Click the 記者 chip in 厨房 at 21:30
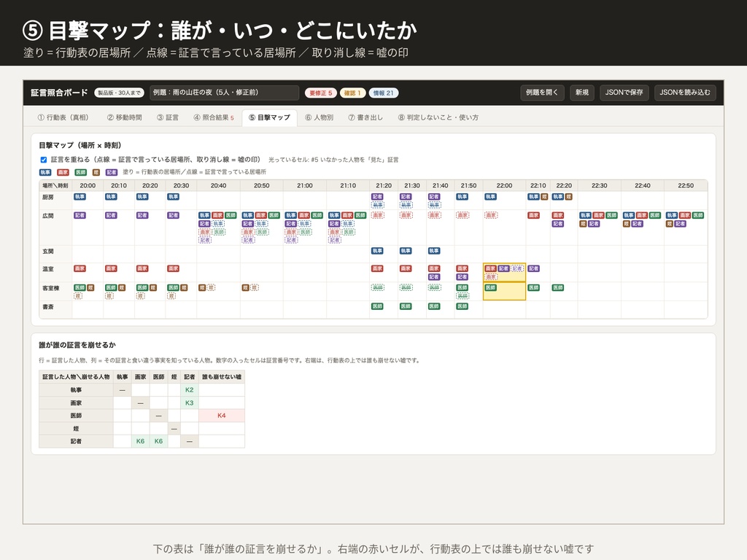 point(406,197)
